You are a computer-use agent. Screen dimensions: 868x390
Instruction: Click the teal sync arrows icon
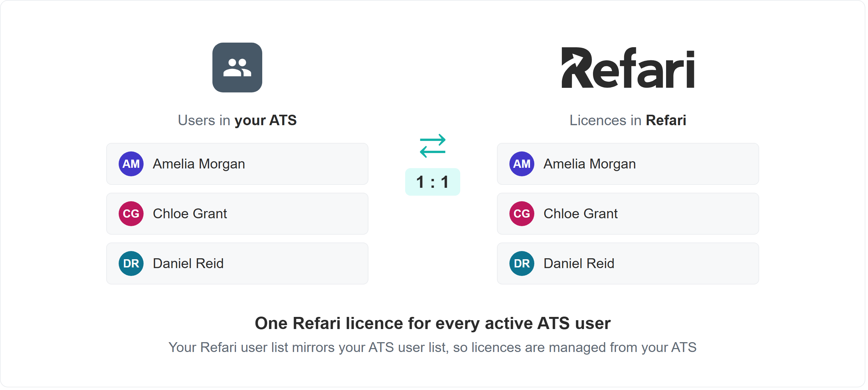click(x=433, y=146)
